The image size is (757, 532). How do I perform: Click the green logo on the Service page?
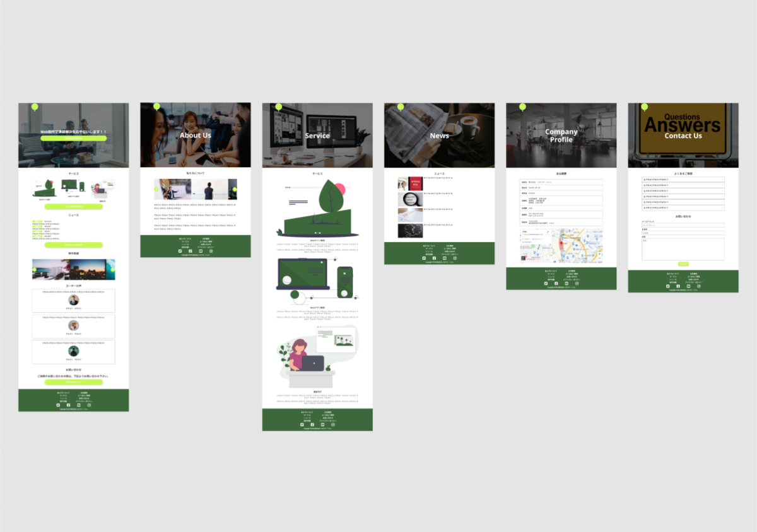[x=279, y=107]
